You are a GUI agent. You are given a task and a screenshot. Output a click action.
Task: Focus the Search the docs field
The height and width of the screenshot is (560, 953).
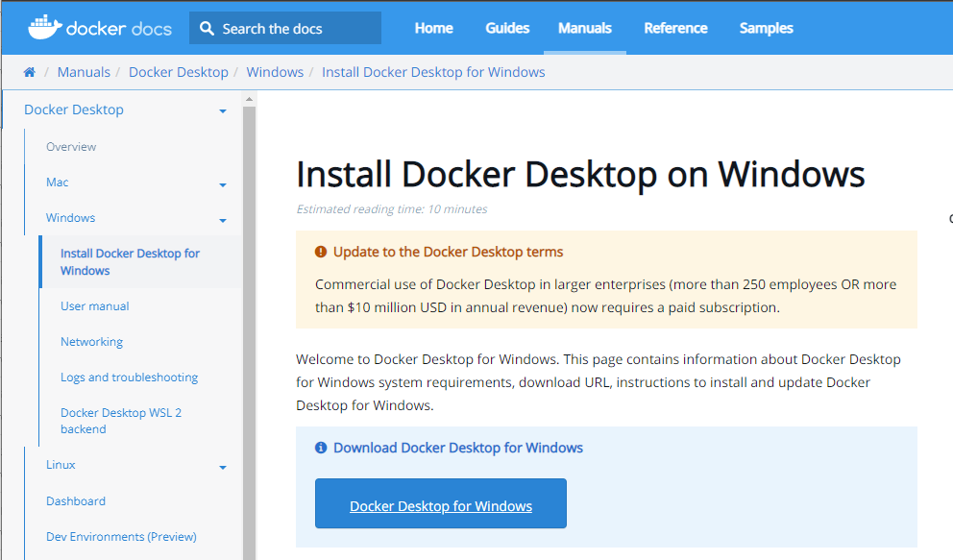(x=285, y=28)
